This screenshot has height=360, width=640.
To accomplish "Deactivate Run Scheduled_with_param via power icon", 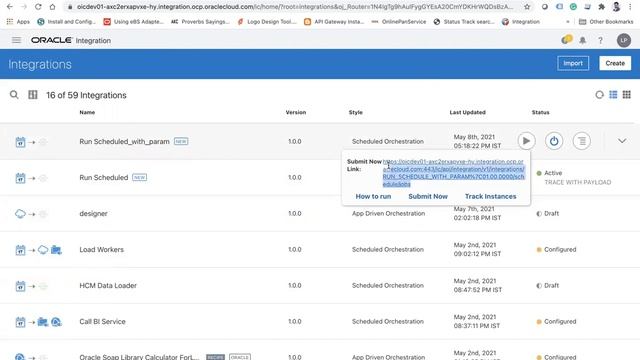I will click(x=554, y=141).
